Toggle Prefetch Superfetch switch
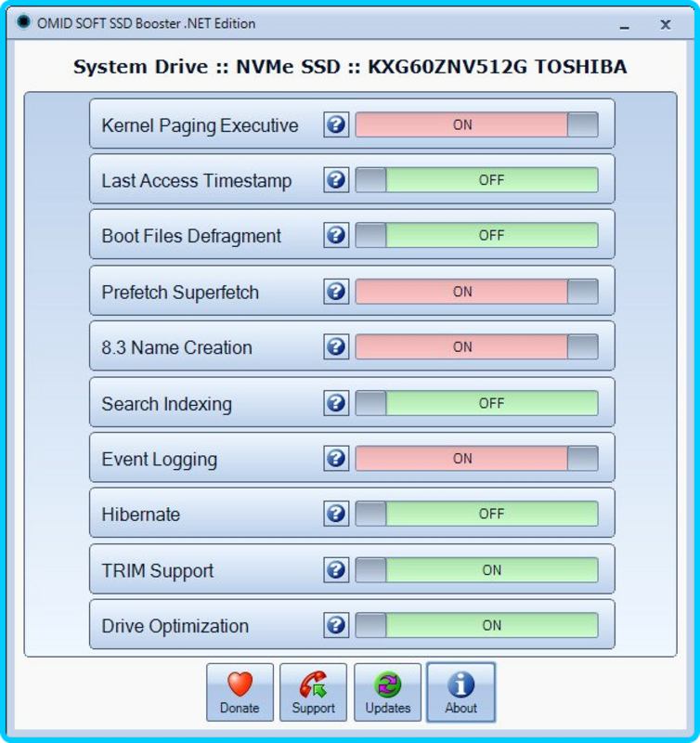 point(477,292)
